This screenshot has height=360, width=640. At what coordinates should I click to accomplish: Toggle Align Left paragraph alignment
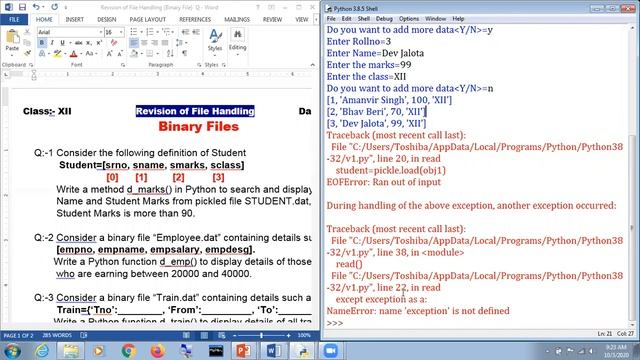click(x=134, y=43)
